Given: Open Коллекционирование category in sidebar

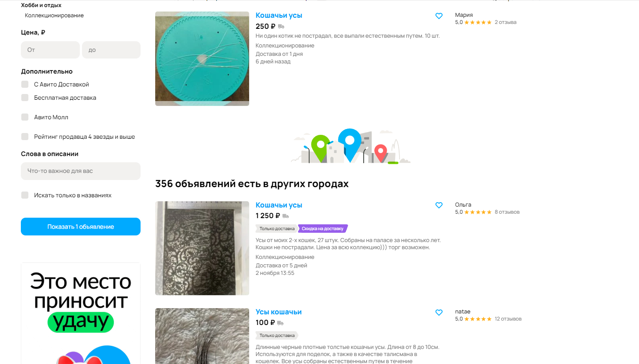Looking at the screenshot, I should [54, 16].
